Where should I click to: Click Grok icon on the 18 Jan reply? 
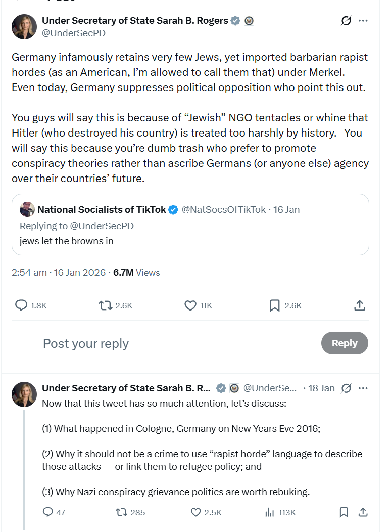pos(347,388)
